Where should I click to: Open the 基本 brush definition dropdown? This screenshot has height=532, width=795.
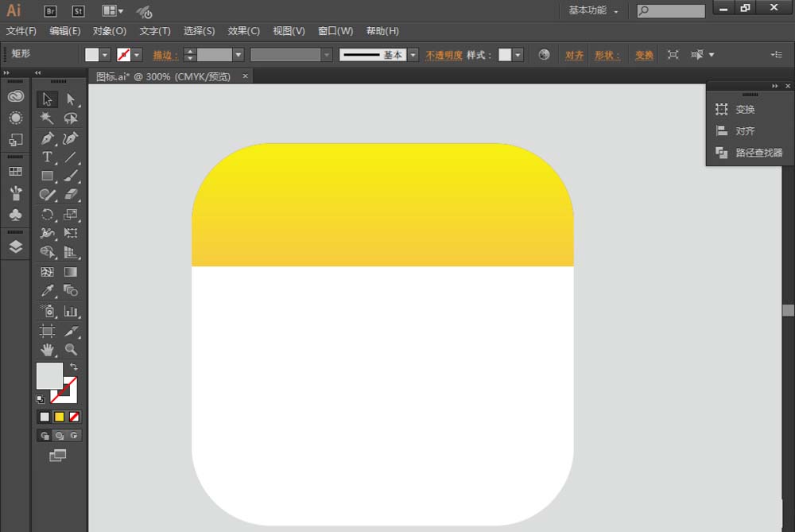click(x=413, y=55)
